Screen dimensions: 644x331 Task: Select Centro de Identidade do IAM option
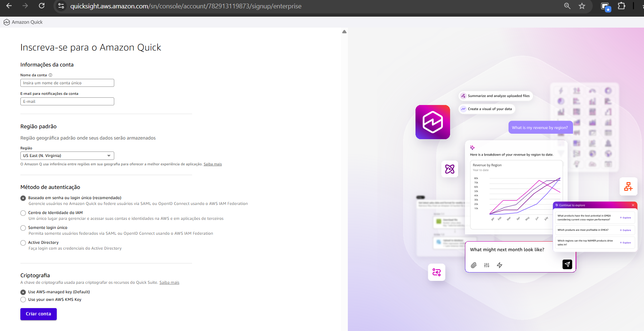click(23, 213)
